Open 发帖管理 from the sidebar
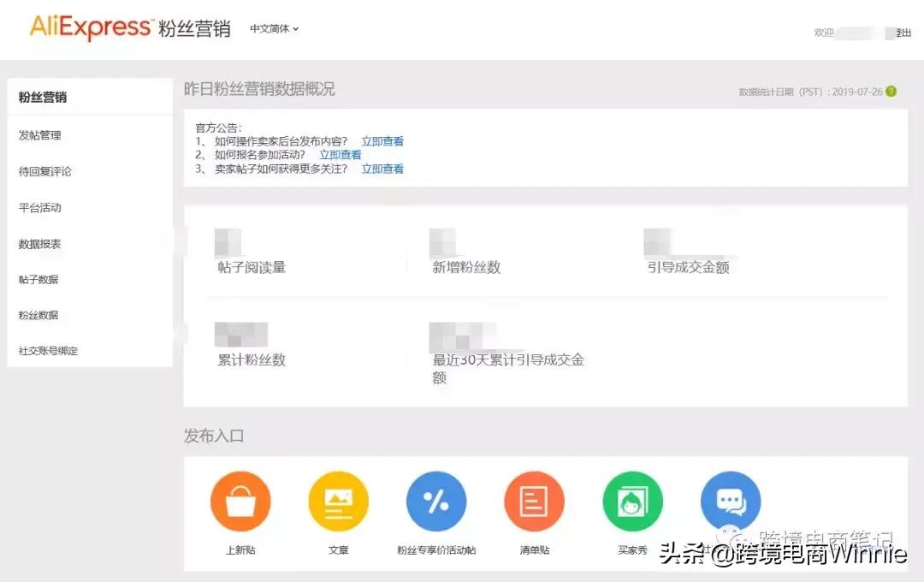The image size is (924, 582). [39, 135]
